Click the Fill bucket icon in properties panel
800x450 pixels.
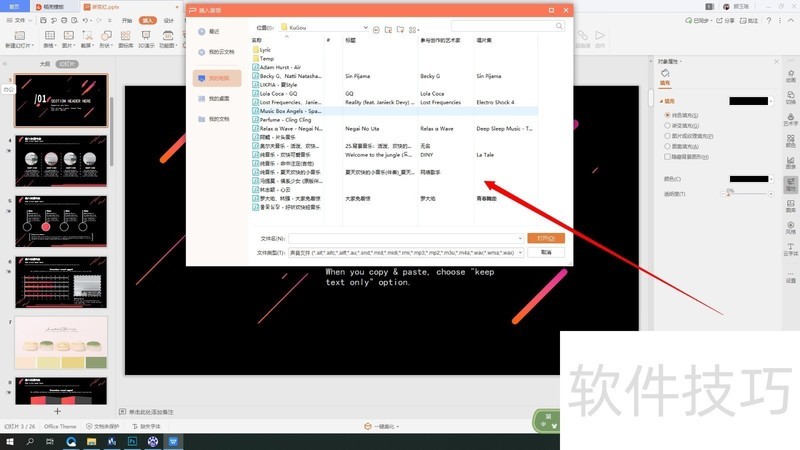coord(665,73)
